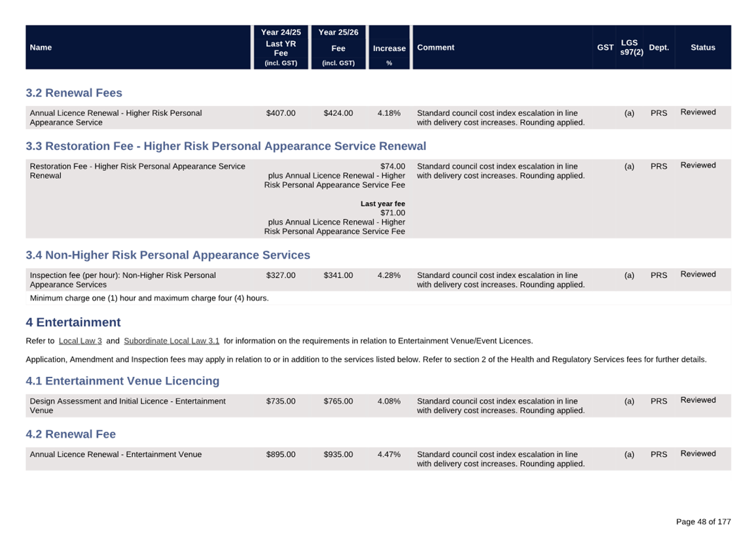Image resolution: width=756 pixels, height=534 pixels.
Task: Click the "Year 25/26 Fee" column header
Action: (x=338, y=48)
